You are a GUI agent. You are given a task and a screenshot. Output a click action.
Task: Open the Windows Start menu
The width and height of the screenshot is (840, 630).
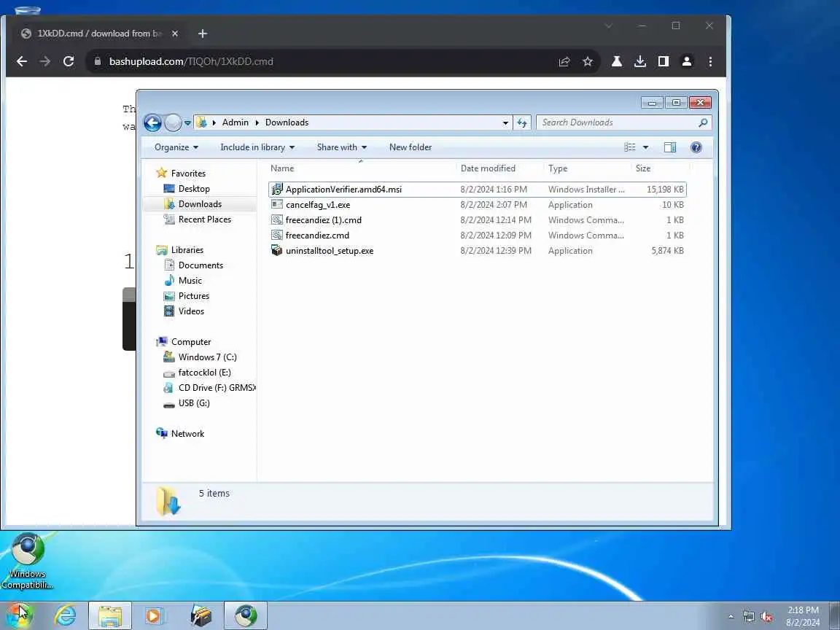point(20,615)
